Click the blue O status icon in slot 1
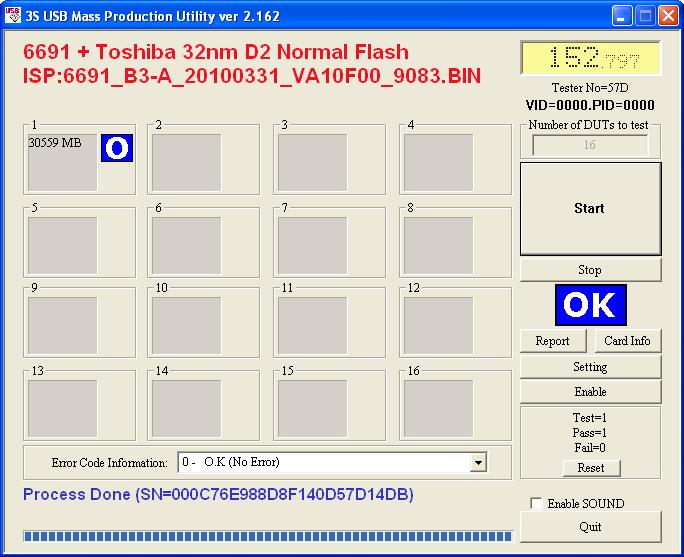The image size is (684, 557). 116,149
